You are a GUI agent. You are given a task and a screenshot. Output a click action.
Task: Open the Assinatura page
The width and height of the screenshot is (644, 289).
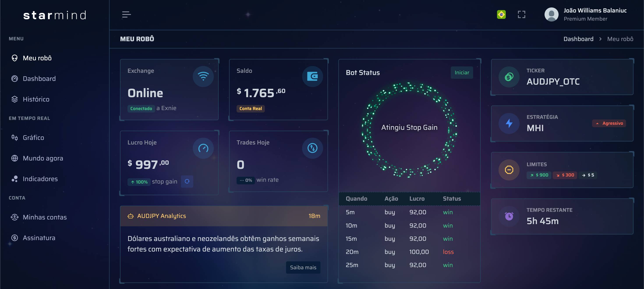click(39, 238)
